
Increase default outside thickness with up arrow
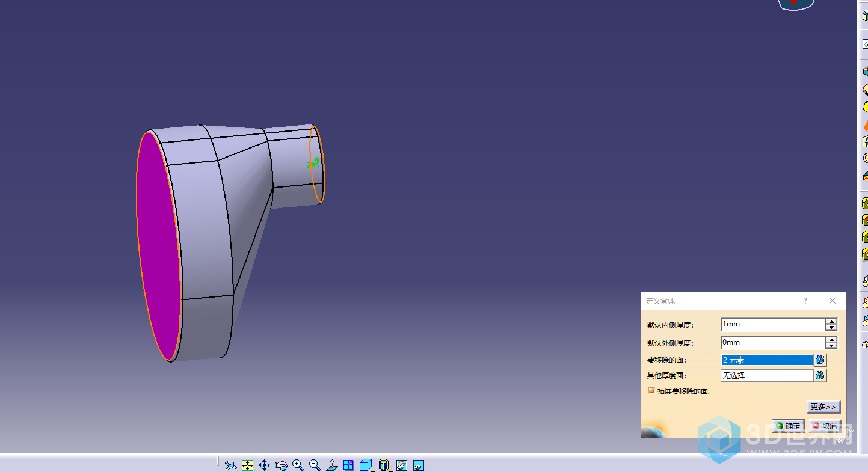[x=831, y=340]
